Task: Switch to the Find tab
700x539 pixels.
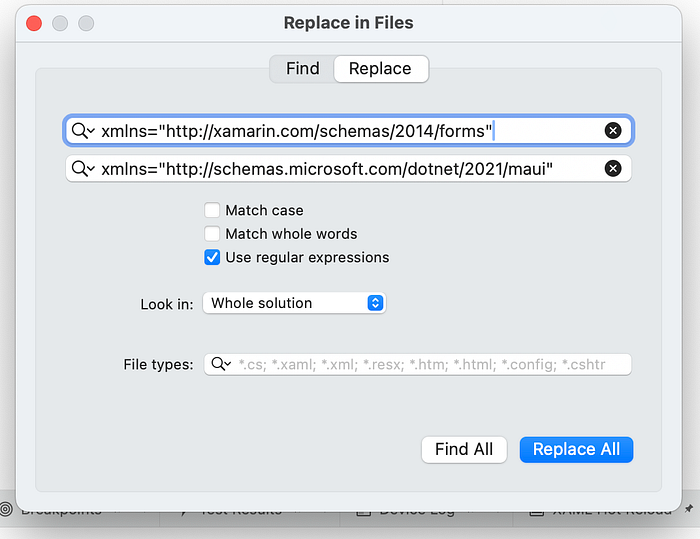Action: [302, 69]
